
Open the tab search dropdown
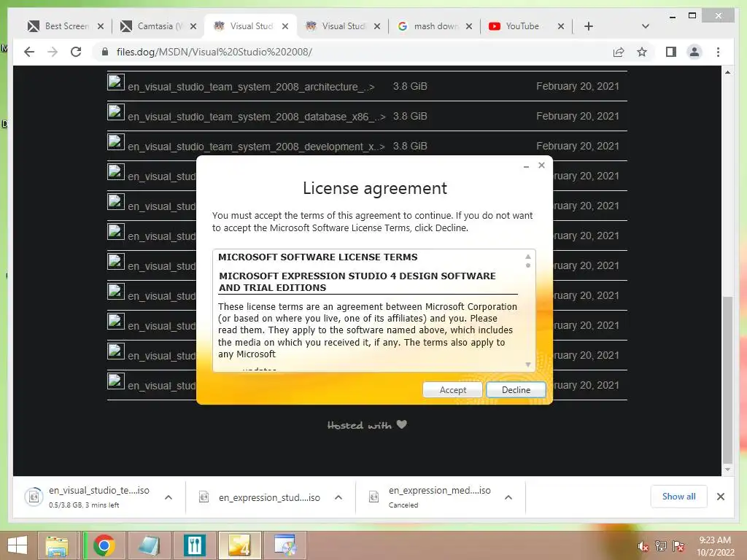[646, 26]
